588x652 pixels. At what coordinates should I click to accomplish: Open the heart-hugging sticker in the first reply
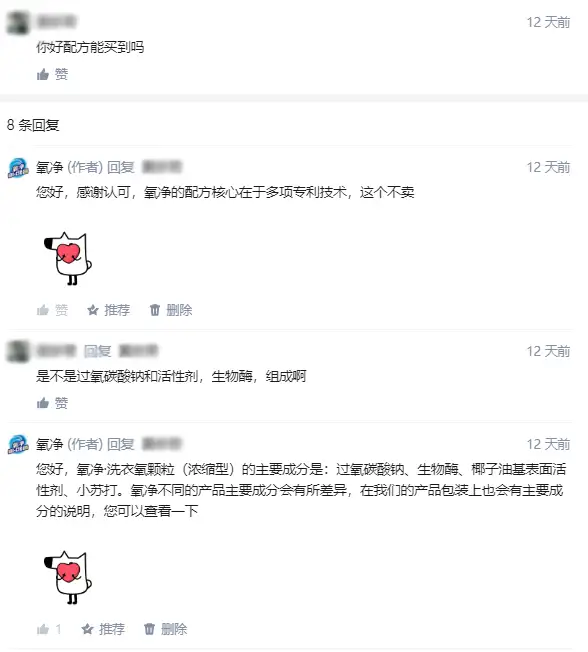click(68, 258)
